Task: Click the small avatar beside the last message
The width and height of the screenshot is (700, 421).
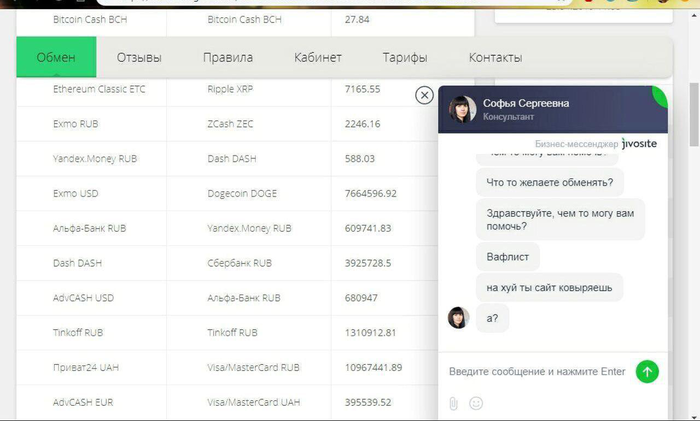Action: coord(459,318)
